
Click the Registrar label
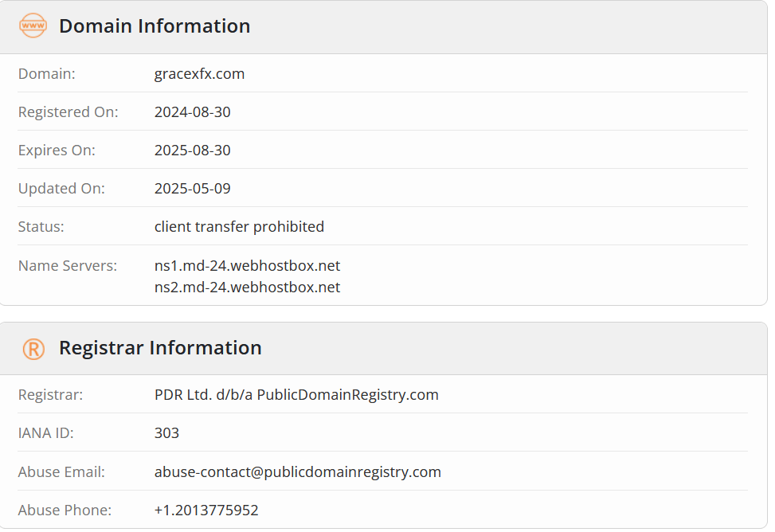click(x=50, y=394)
